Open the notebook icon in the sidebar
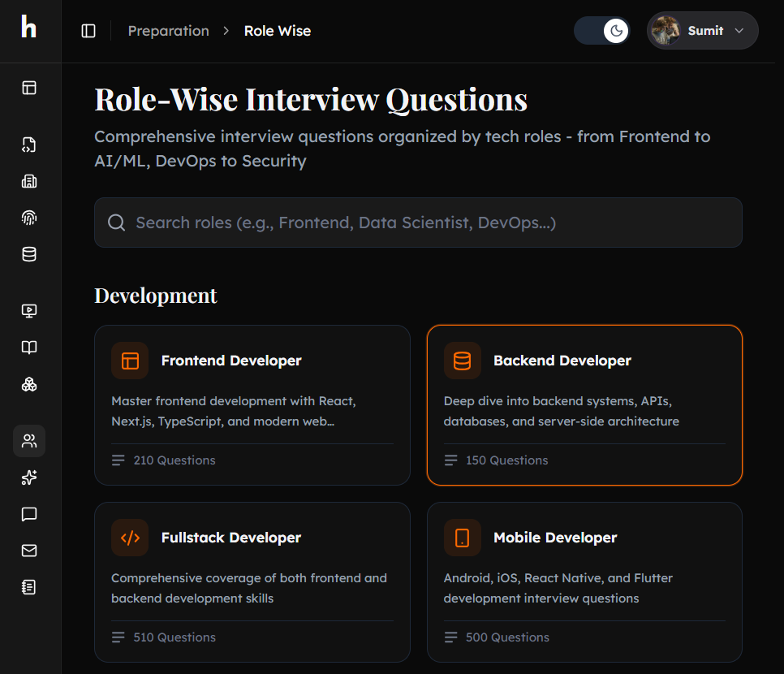The image size is (784, 674). click(29, 587)
